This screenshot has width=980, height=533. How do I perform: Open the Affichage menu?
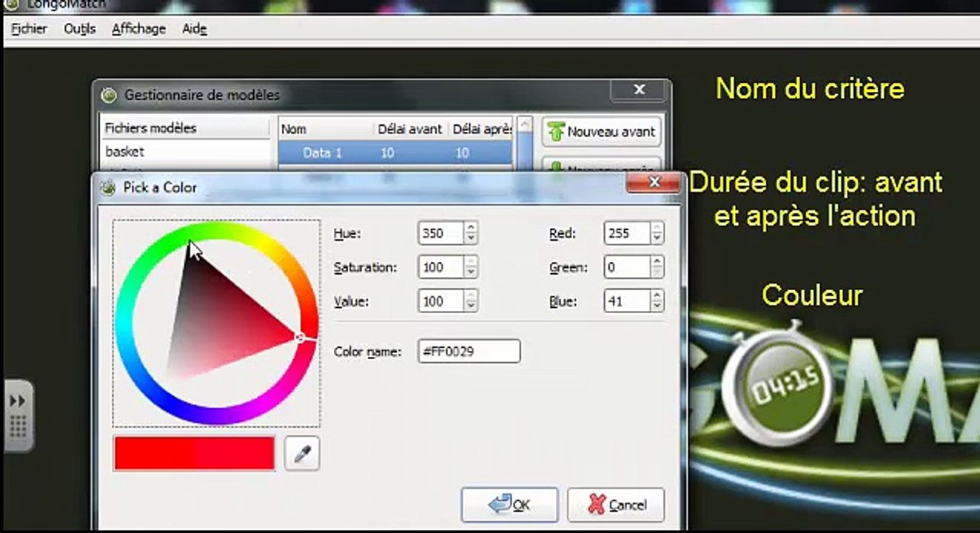point(138,29)
